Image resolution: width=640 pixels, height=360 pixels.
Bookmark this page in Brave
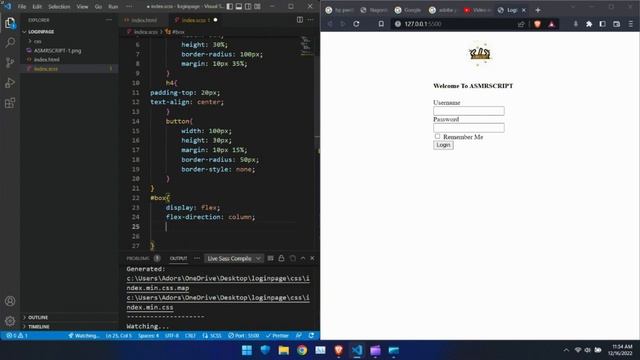pos(381,24)
